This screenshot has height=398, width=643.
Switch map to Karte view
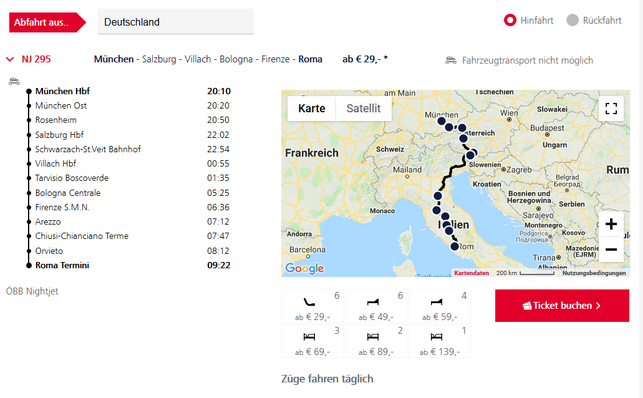[312, 108]
